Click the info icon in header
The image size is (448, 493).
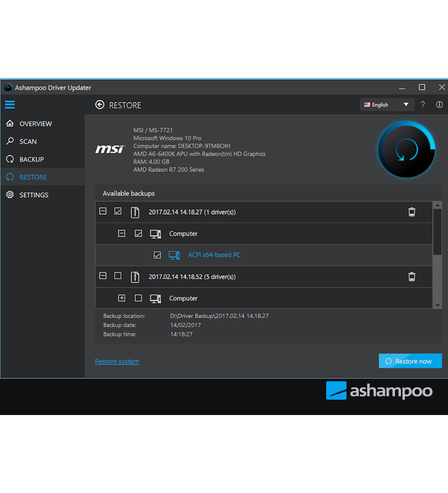(439, 105)
